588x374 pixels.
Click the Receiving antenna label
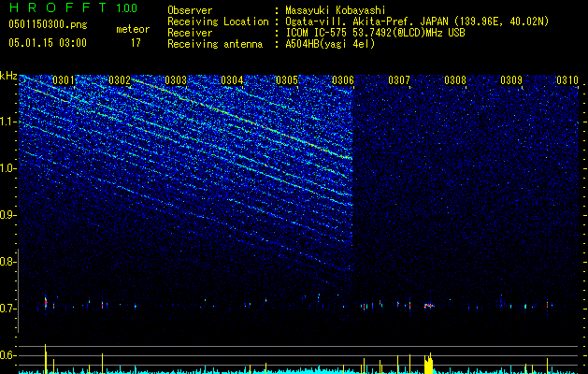215,44
